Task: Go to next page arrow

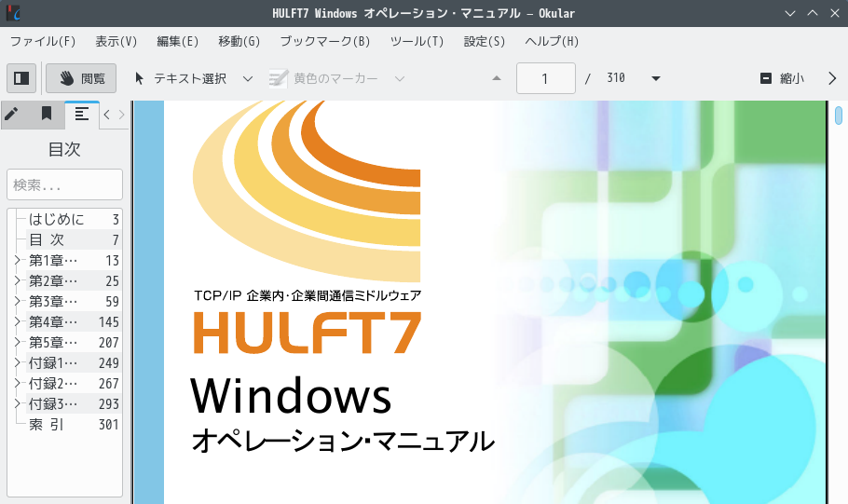Action: pyautogui.click(x=656, y=78)
